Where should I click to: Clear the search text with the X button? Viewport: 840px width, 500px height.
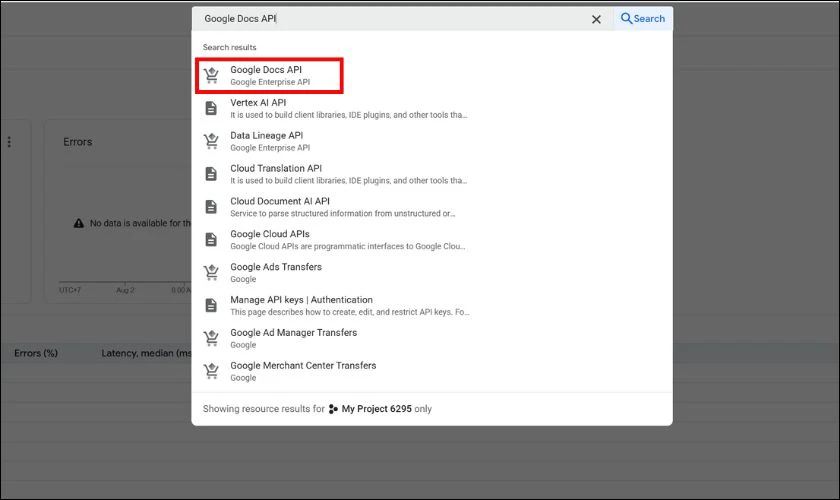tap(596, 19)
